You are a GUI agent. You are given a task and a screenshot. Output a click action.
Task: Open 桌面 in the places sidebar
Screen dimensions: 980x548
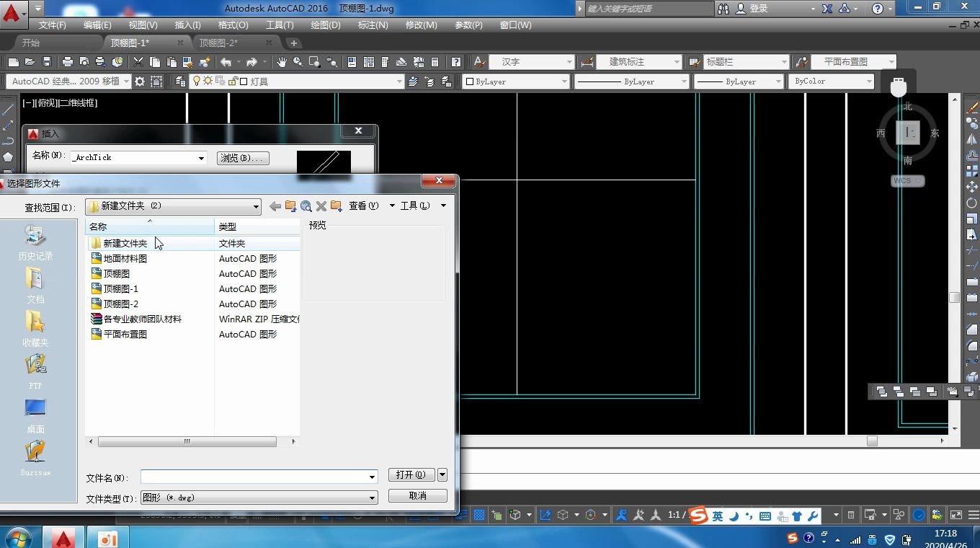tap(35, 415)
